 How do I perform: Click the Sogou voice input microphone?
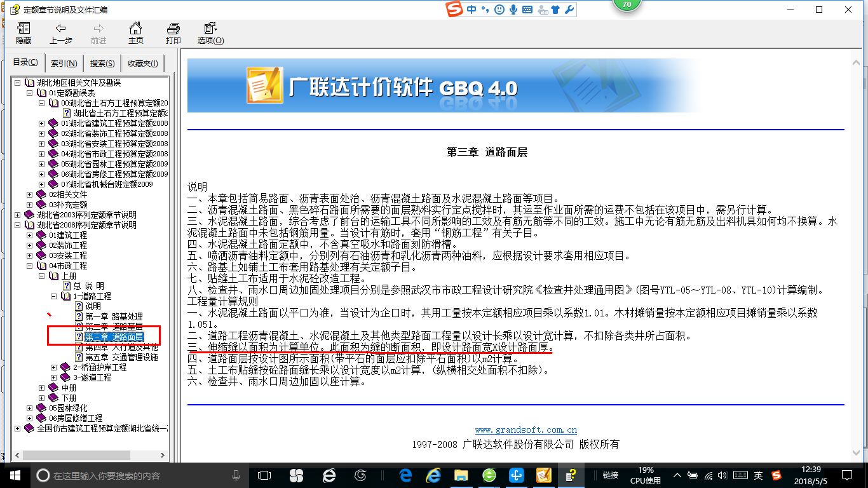coord(513,10)
